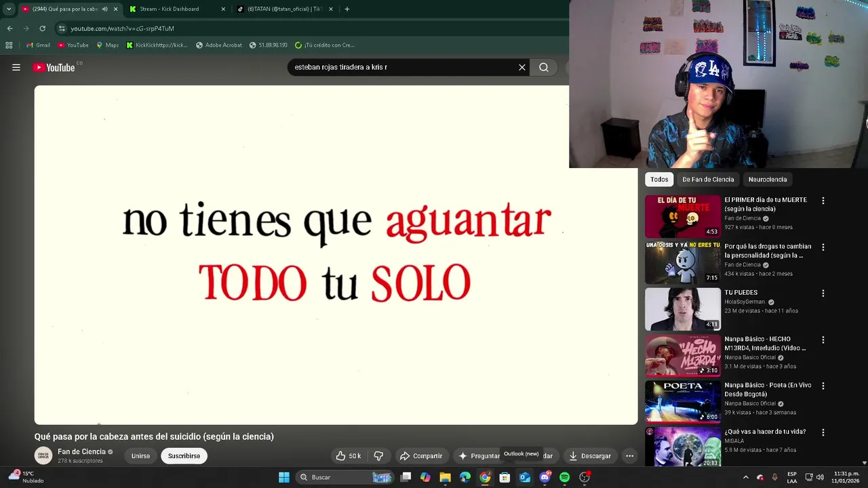Click Suscribirse to subscribe to channel

[184, 456]
